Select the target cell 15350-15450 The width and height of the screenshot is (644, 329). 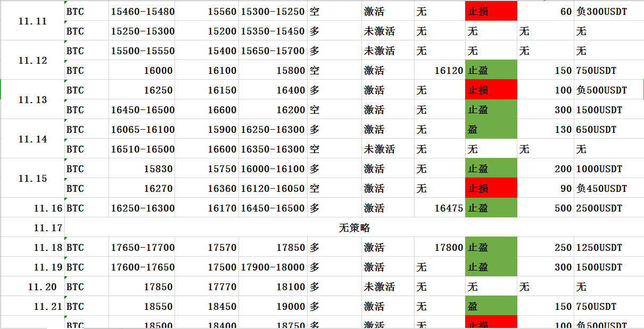point(273,31)
